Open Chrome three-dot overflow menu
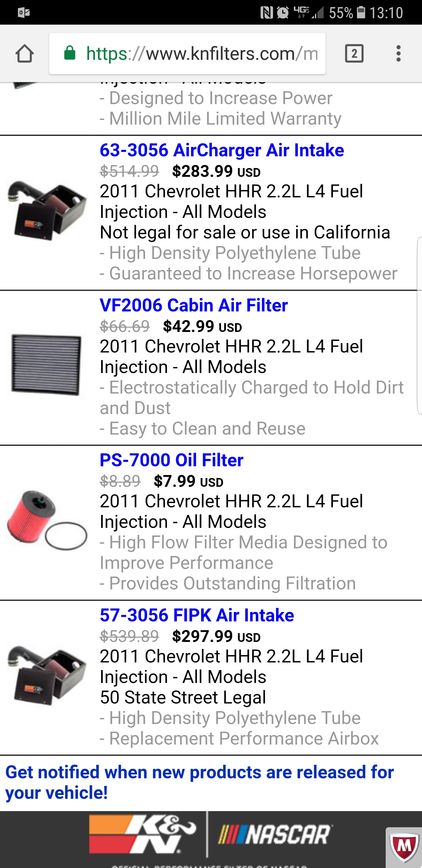The height and width of the screenshot is (868, 422). point(399,54)
